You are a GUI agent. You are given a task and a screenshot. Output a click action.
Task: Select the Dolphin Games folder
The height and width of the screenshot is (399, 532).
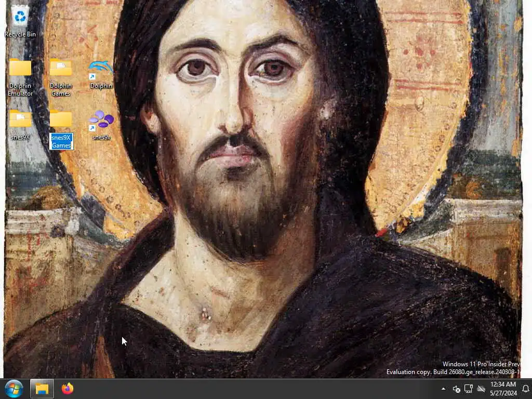tap(61, 67)
